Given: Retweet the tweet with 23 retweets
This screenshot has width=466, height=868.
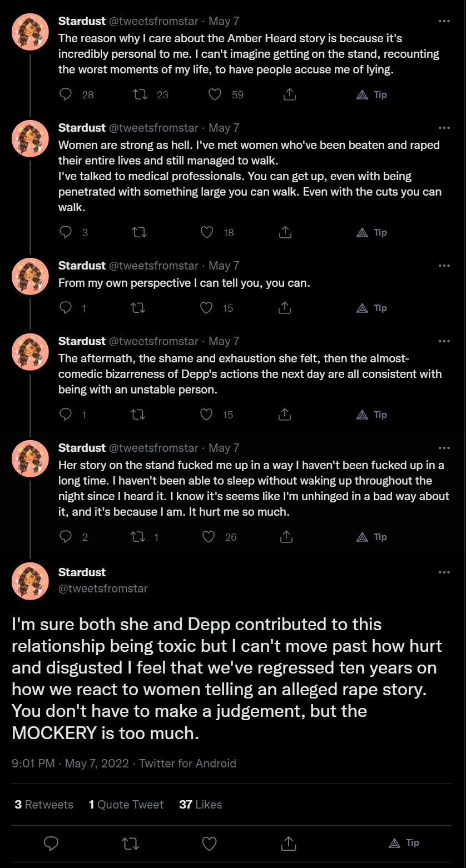Looking at the screenshot, I should coord(141,94).
